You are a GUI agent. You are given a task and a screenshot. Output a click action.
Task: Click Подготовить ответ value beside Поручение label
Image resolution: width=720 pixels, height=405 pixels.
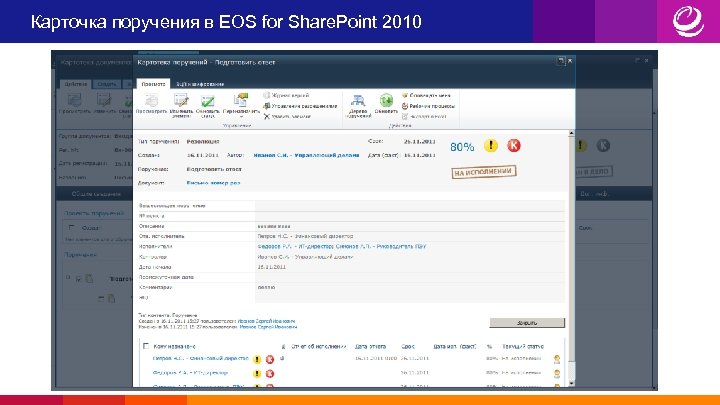[x=214, y=169]
